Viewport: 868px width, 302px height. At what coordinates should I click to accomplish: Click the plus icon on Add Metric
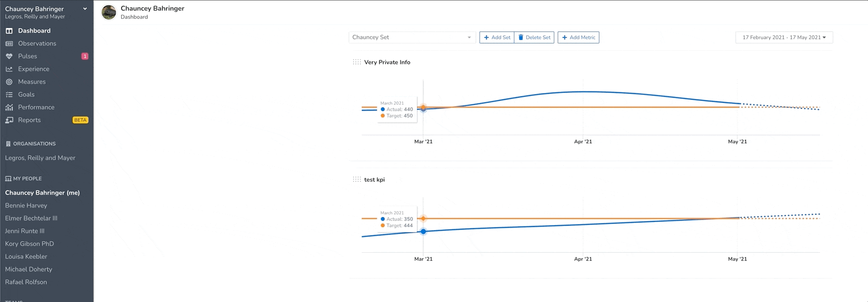pyautogui.click(x=565, y=38)
